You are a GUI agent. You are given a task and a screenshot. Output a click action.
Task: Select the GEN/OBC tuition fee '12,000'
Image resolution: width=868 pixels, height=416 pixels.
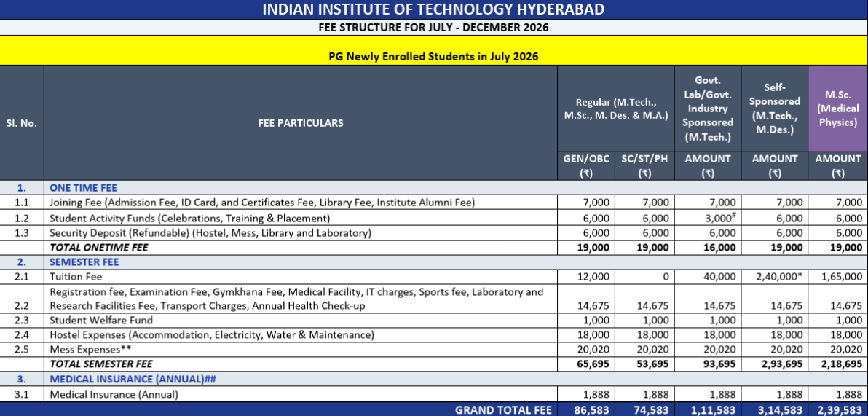click(592, 276)
